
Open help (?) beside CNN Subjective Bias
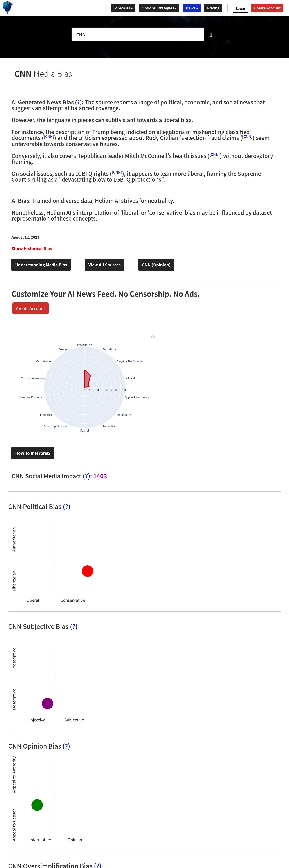[x=74, y=626]
